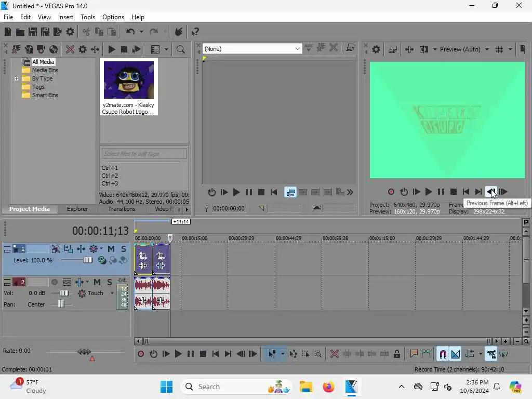Toggle preview on external monitor icon
The height and width of the screenshot is (399, 532).
(393, 49)
